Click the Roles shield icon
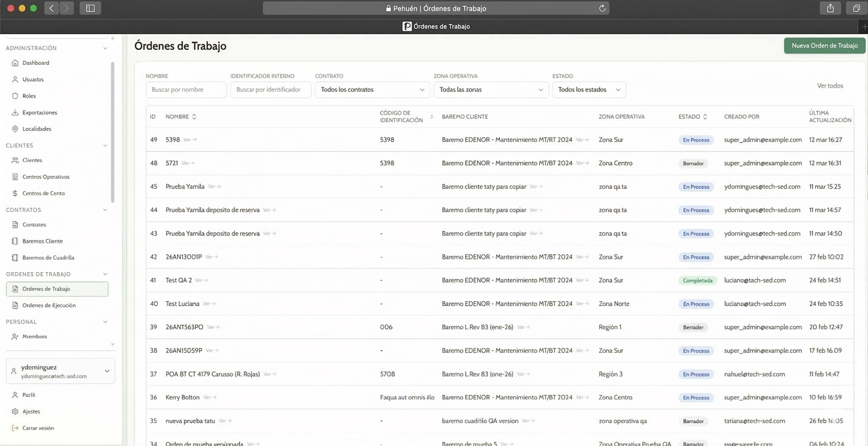 click(15, 96)
